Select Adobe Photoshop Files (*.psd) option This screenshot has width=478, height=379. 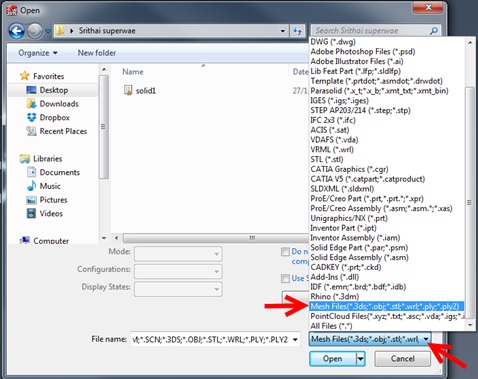click(x=363, y=52)
